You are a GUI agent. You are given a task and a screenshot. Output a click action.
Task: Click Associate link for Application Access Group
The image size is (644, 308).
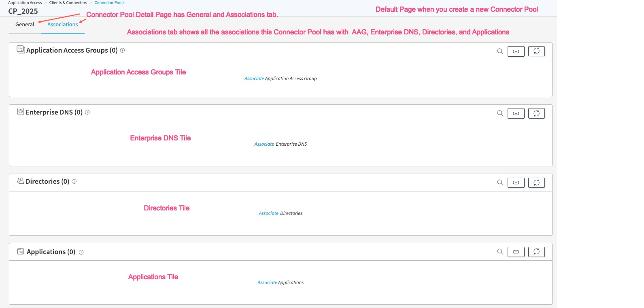click(x=254, y=79)
